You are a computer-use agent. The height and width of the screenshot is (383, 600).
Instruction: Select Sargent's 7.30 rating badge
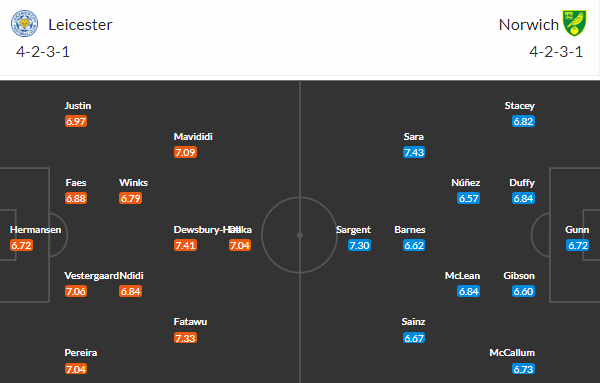click(359, 245)
